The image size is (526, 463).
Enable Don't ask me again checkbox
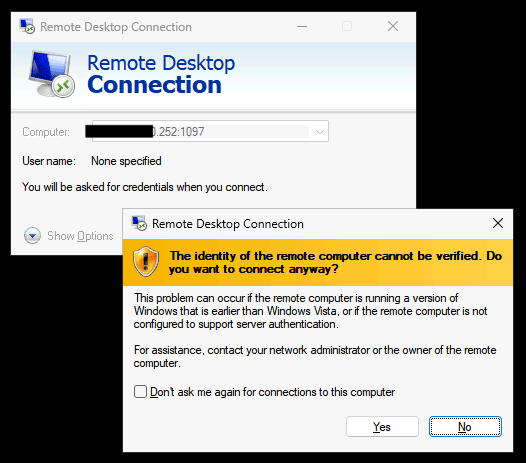[x=140, y=392]
